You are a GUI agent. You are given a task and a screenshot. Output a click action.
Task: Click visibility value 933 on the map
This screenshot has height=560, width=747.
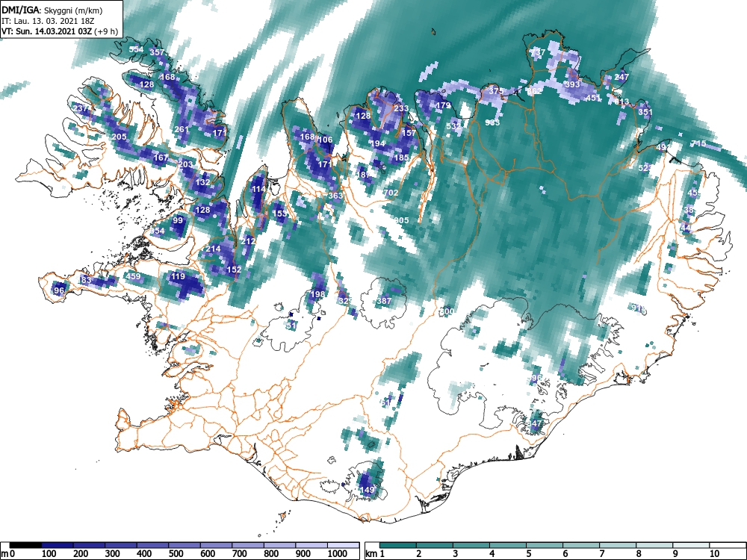pyautogui.click(x=492, y=122)
